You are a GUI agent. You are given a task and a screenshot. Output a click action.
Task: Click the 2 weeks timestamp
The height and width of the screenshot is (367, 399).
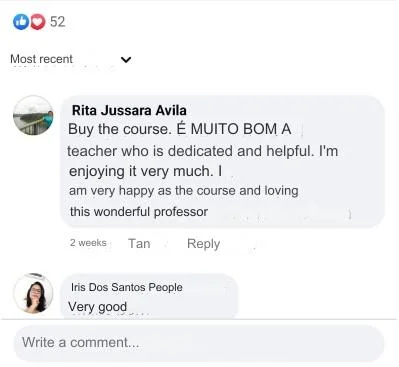tap(88, 243)
